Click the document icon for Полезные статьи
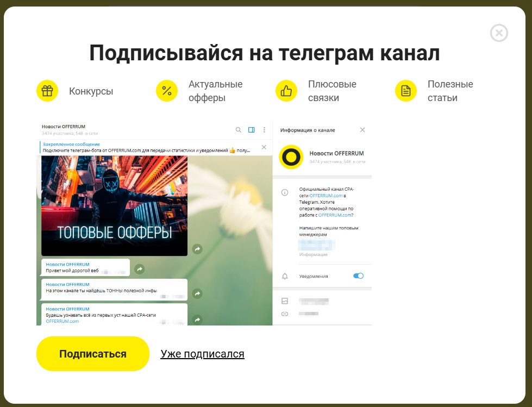Viewport: 532px width, 407px height. coord(406,91)
